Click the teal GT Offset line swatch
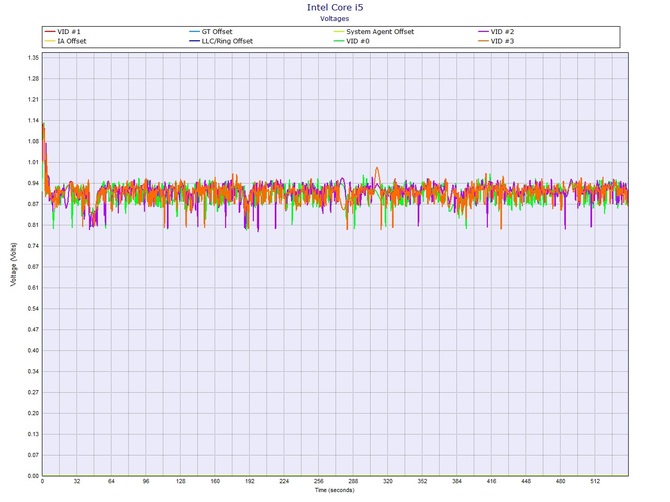Viewport: 670px width, 502px height. 194,32
